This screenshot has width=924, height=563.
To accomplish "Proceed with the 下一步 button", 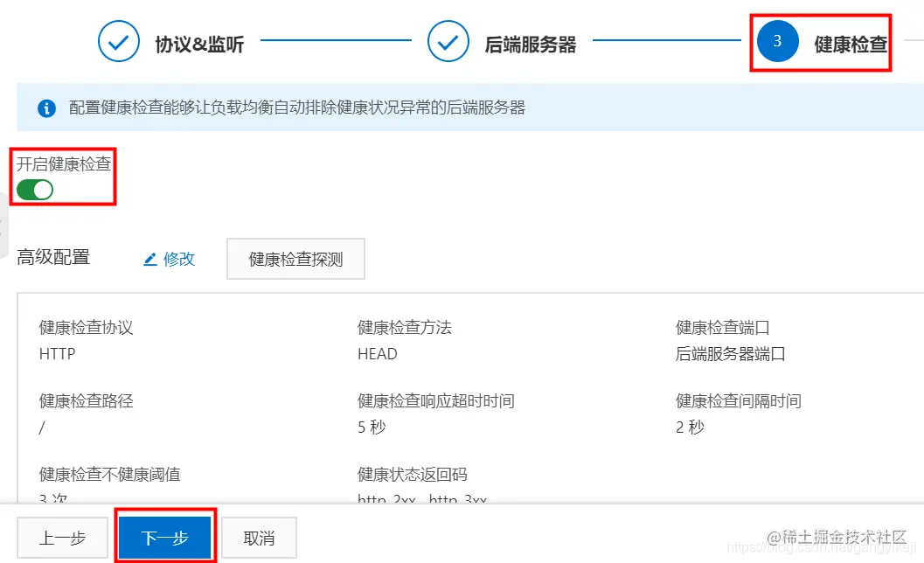I will (x=165, y=538).
